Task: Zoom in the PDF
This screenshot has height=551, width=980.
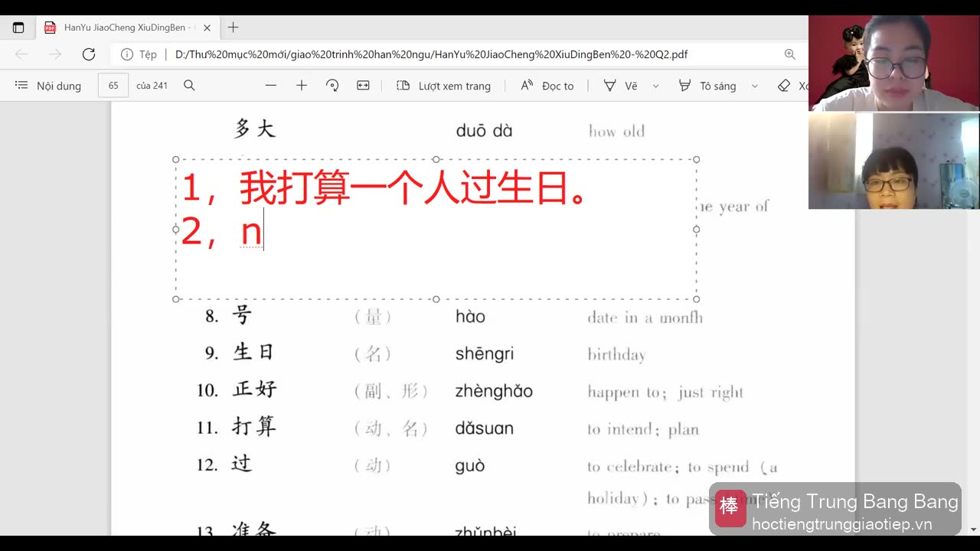Action: pos(302,86)
